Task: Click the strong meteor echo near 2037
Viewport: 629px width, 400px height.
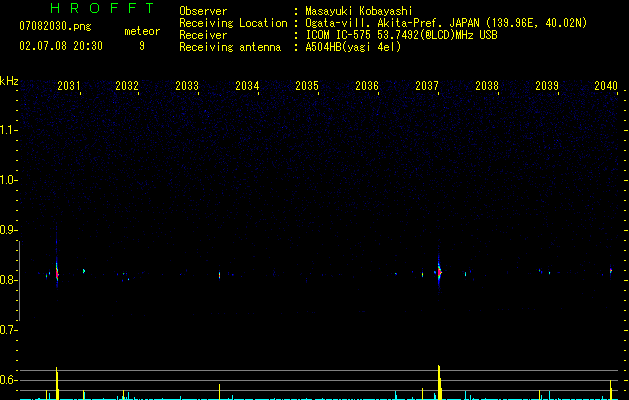Action: (x=439, y=271)
